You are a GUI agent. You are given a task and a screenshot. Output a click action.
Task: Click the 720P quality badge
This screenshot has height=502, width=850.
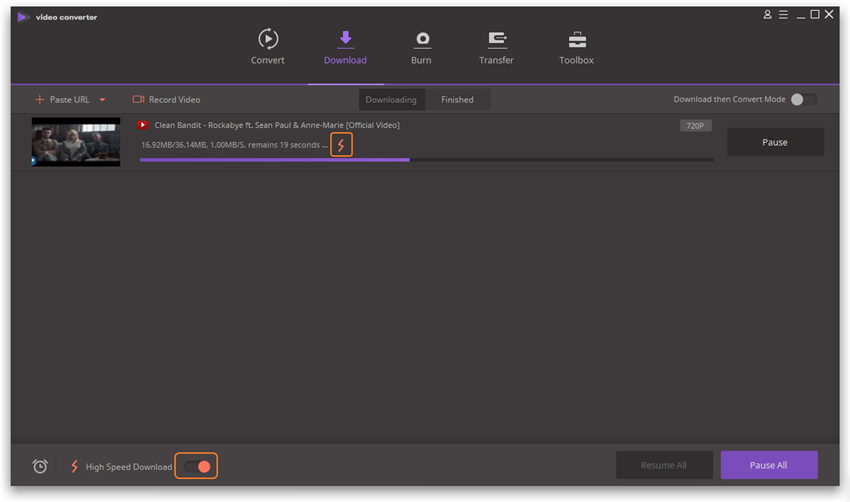(695, 126)
